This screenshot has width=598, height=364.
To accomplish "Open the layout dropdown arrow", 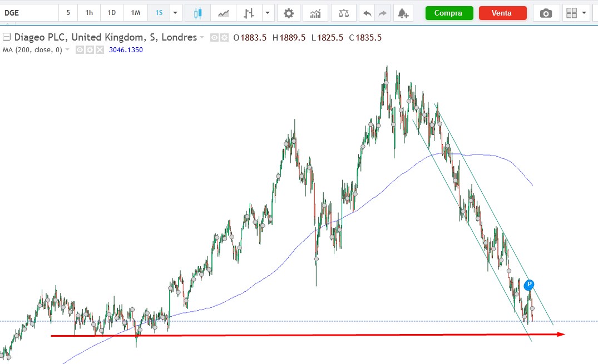I will (584, 13).
